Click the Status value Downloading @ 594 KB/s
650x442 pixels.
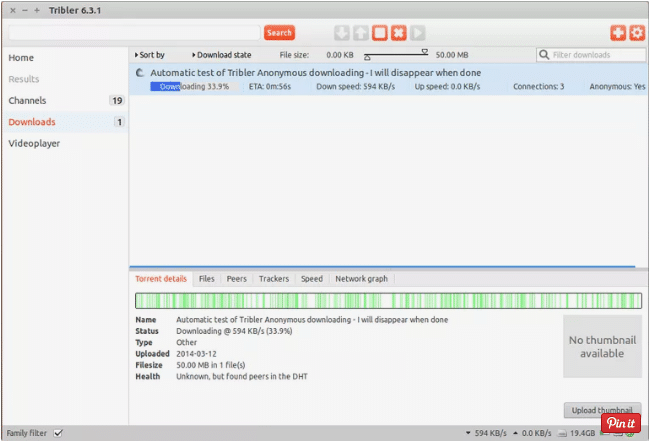pyautogui.click(x=234, y=331)
